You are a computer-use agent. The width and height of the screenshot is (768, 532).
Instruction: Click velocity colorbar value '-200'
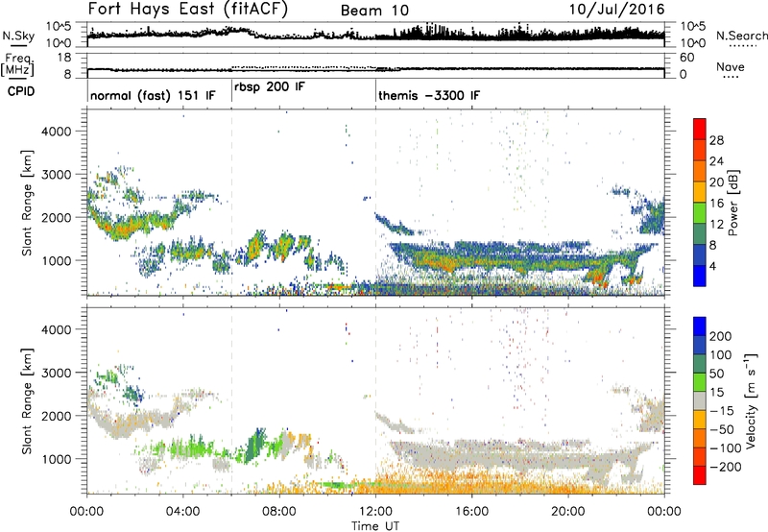(x=725, y=467)
